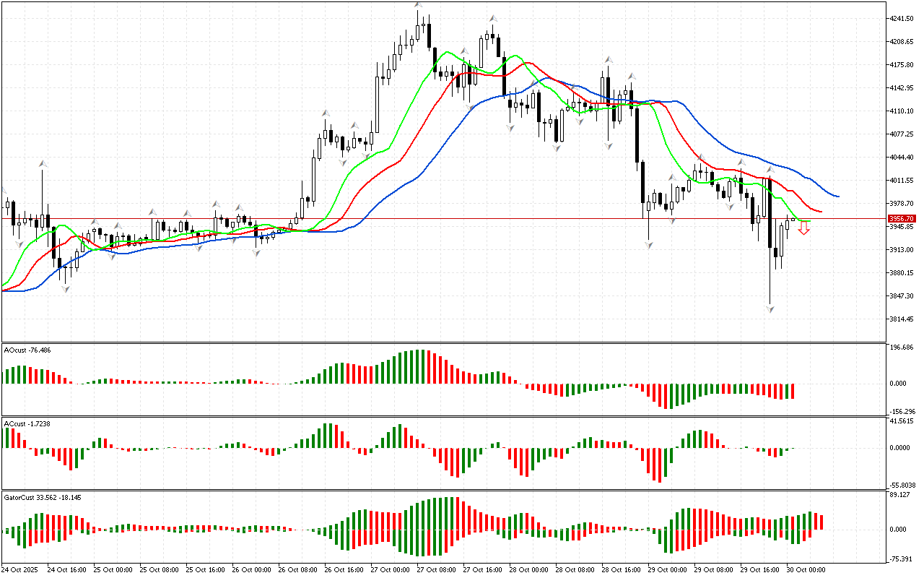Viewport: 924px width, 578px height.
Task: Click the 3814.45 price scale label
Action: tap(902, 319)
